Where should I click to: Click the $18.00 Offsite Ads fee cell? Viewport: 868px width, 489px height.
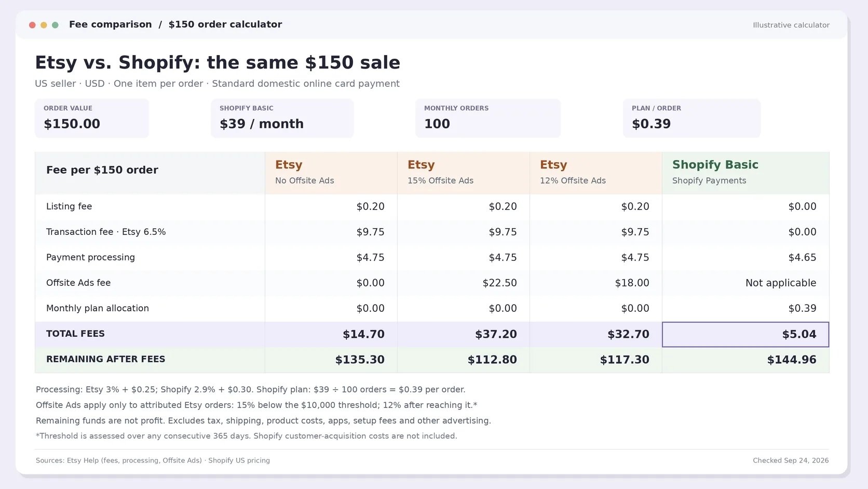click(596, 283)
